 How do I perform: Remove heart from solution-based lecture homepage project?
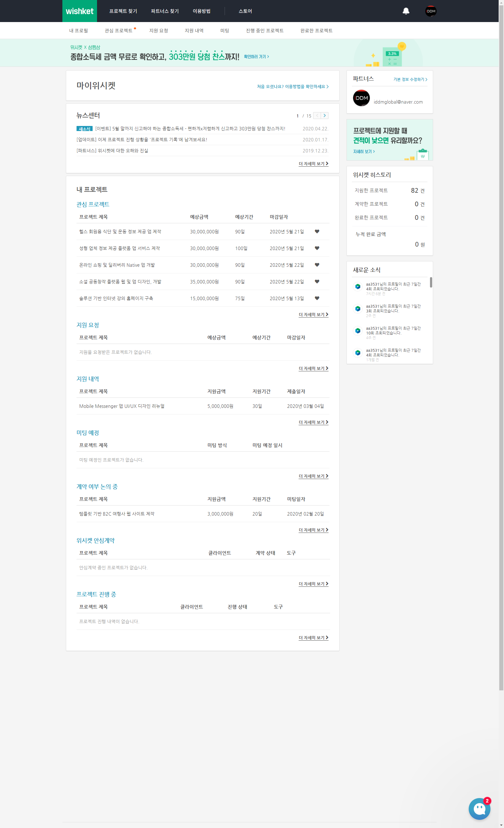tap(317, 298)
